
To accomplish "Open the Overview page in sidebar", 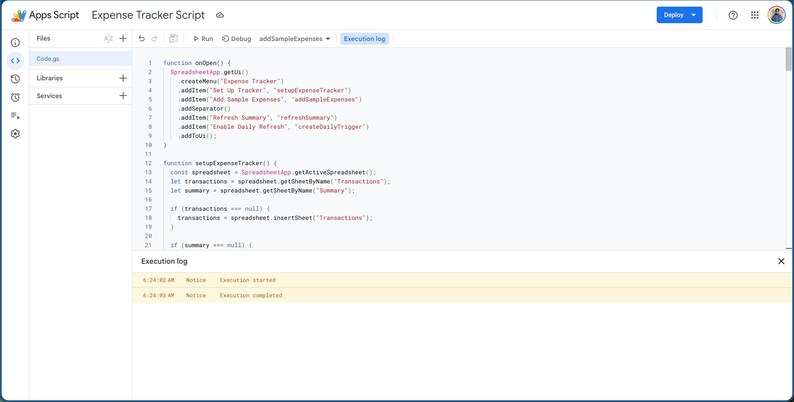I will [x=15, y=43].
